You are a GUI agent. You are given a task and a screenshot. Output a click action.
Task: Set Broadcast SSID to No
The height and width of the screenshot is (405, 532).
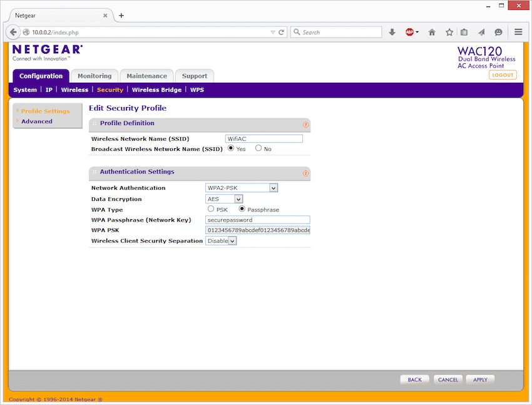coord(258,148)
